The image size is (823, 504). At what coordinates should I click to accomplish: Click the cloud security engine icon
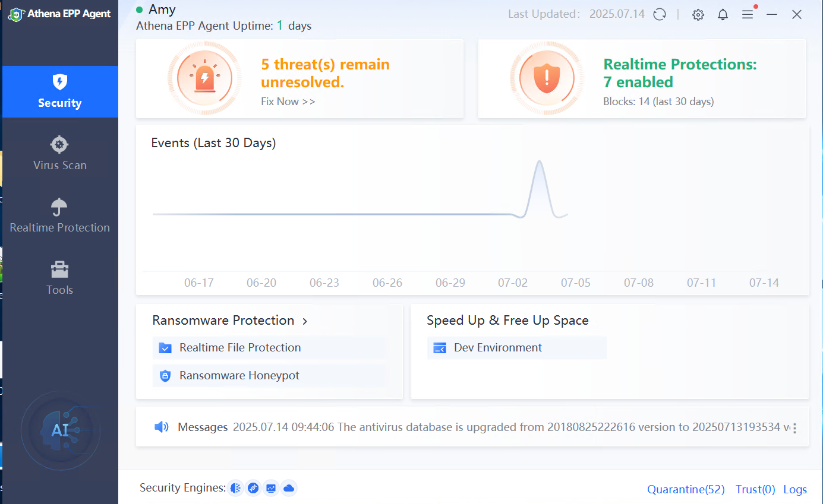pyautogui.click(x=289, y=488)
